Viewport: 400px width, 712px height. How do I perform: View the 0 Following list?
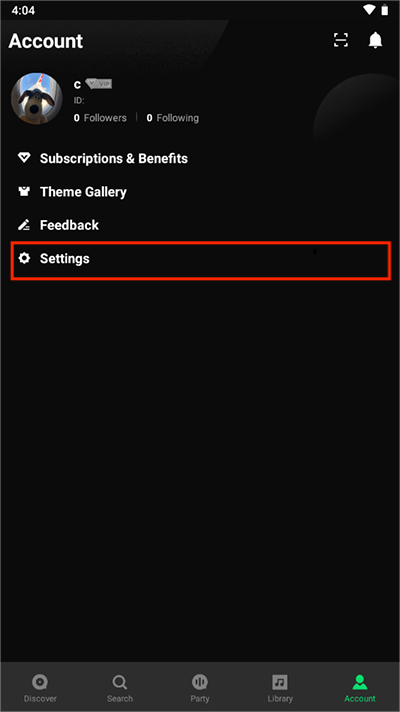click(x=173, y=118)
